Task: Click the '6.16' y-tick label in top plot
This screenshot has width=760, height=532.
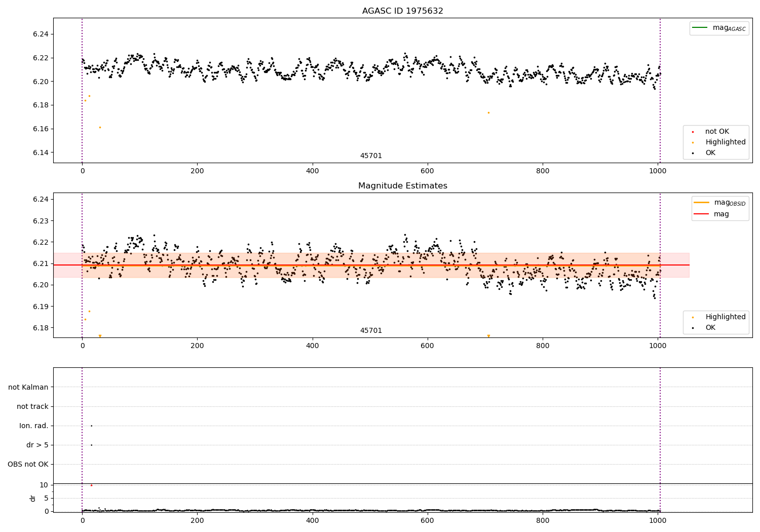Action: tap(41, 129)
